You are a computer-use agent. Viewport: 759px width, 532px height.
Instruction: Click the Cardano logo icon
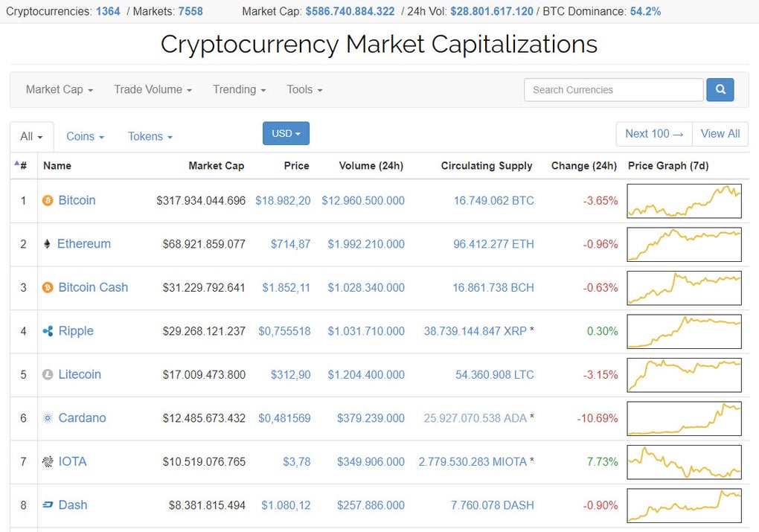[48, 418]
